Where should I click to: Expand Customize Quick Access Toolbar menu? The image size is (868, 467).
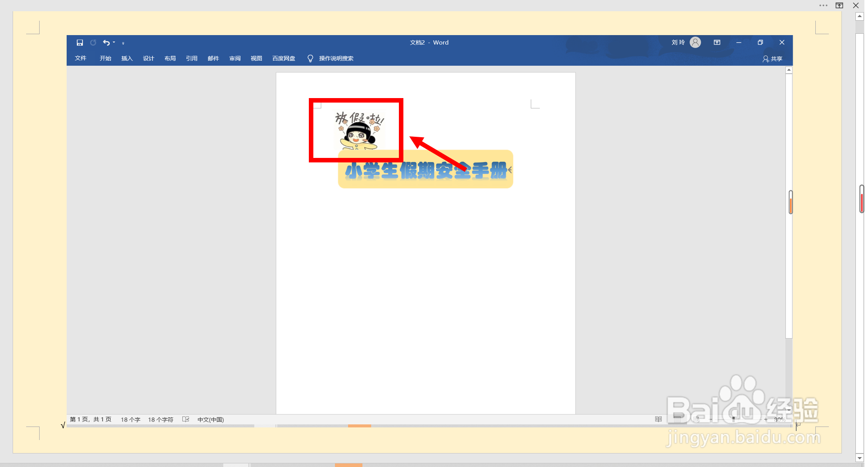(x=123, y=43)
